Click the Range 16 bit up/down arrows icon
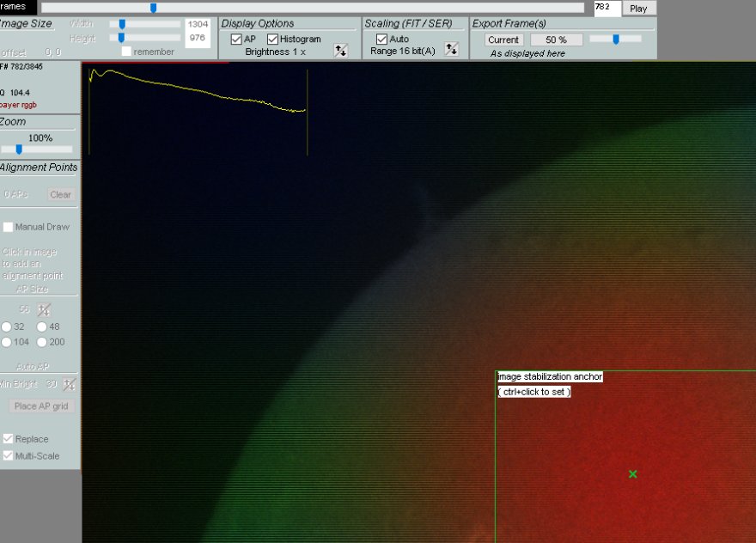 451,50
